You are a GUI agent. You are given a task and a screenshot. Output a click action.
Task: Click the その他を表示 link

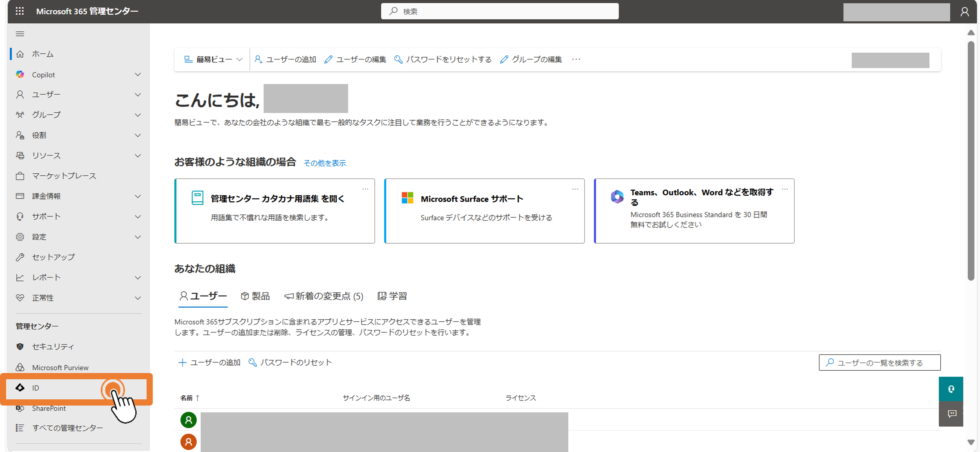[x=324, y=163]
